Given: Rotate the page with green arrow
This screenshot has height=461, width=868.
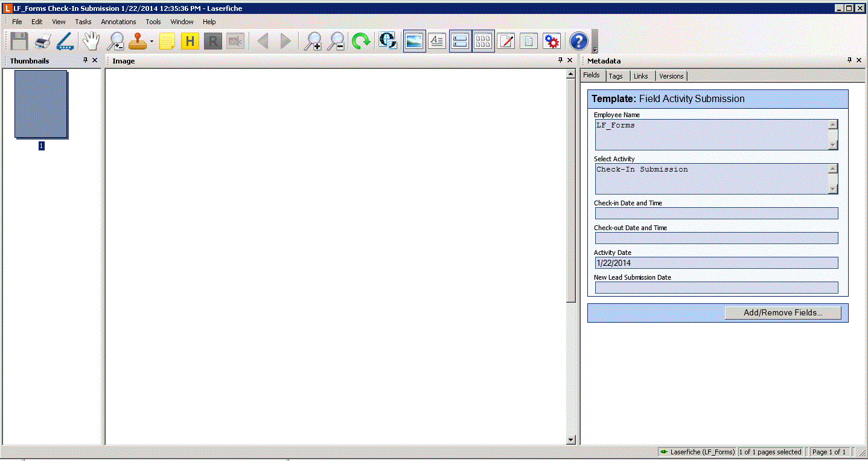Looking at the screenshot, I should (x=361, y=41).
